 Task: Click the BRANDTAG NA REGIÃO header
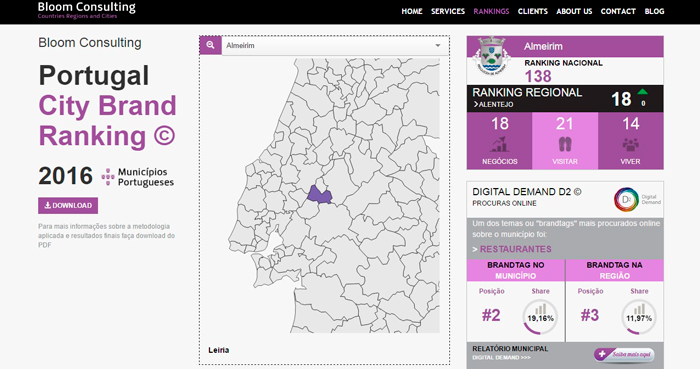point(615,270)
